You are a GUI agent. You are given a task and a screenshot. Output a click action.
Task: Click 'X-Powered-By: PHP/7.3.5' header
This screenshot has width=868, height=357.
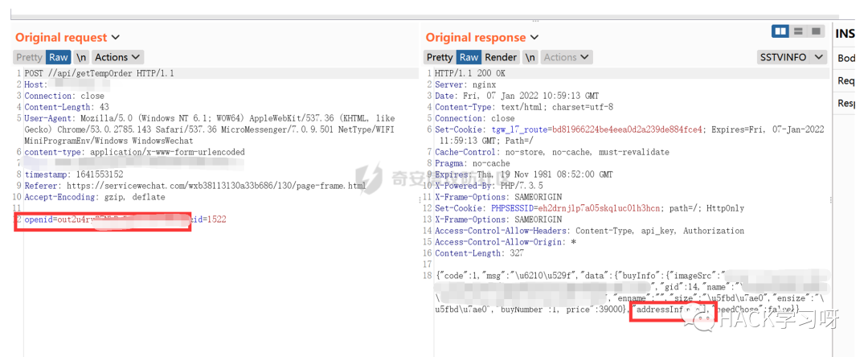coord(489,186)
